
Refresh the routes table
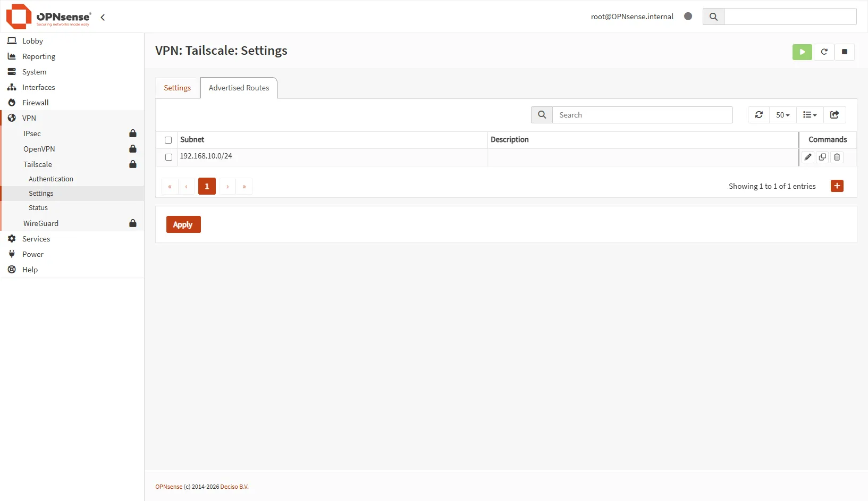[759, 115]
